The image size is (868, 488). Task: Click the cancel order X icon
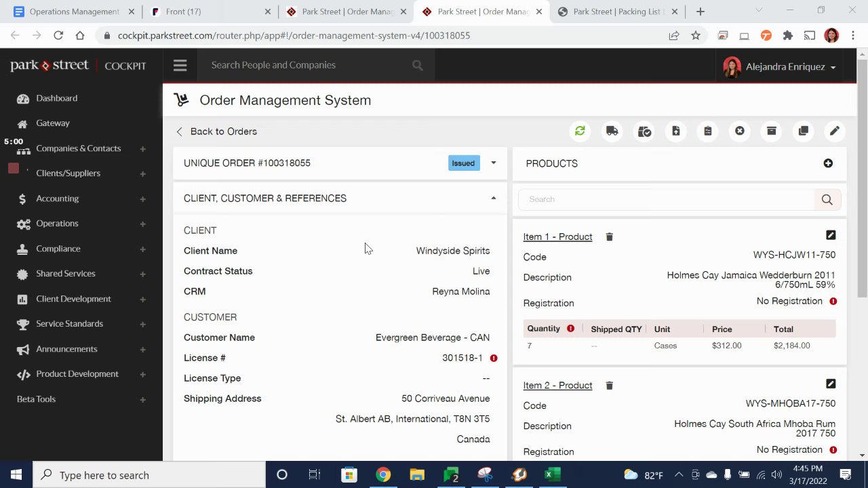coord(740,131)
